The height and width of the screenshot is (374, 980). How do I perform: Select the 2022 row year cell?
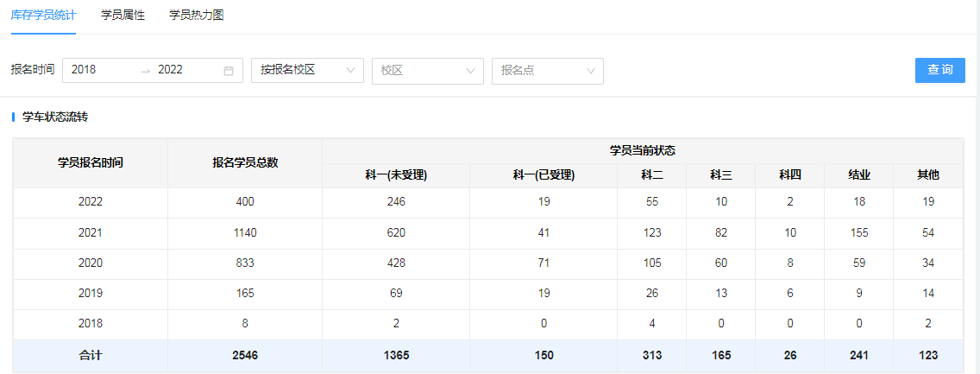pyautogui.click(x=90, y=202)
